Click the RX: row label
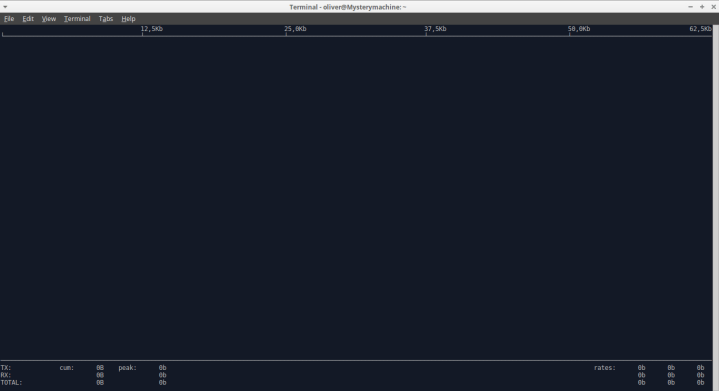 tap(6, 375)
